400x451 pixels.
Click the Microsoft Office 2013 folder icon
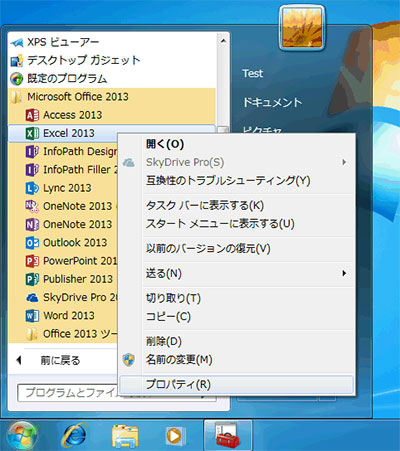17,97
